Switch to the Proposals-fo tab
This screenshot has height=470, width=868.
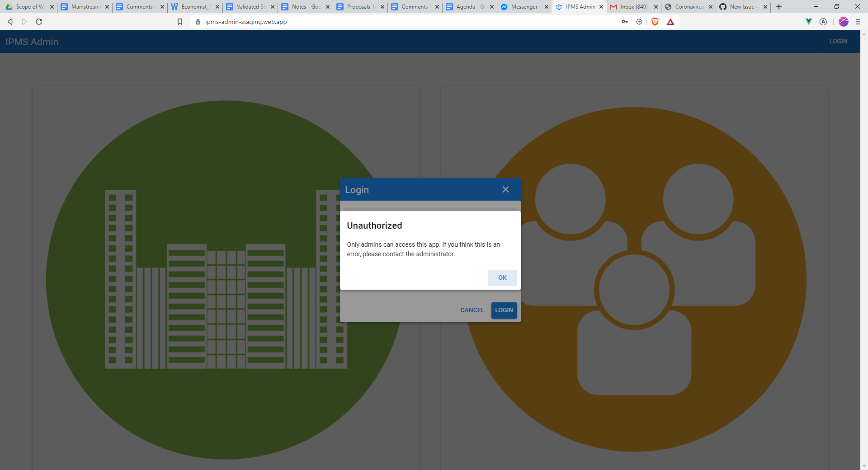[x=360, y=7]
